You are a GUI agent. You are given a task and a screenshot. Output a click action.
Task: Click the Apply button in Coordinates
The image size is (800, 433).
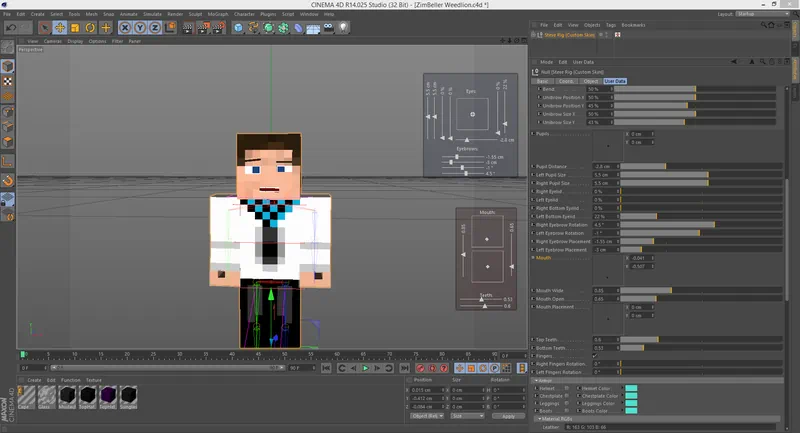tap(508, 416)
